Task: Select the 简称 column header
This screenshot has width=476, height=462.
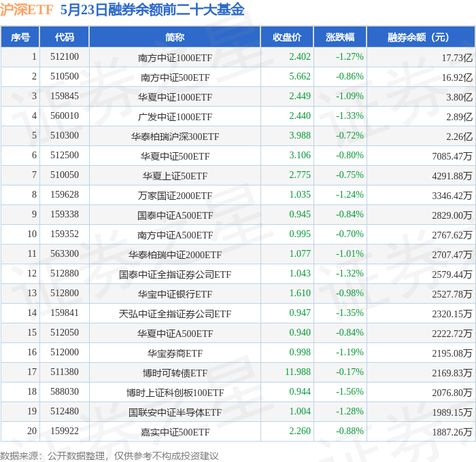Action: point(175,37)
